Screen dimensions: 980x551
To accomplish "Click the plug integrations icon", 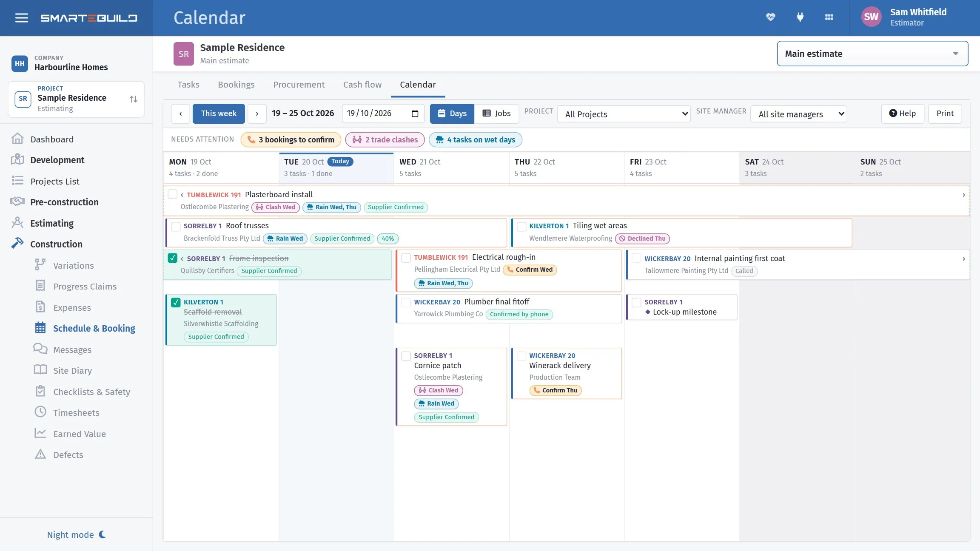I will point(800,17).
